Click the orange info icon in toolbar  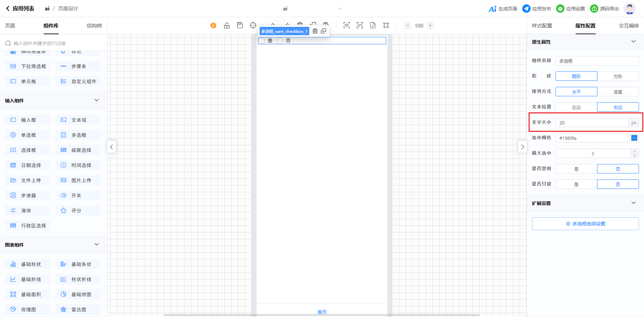click(x=213, y=25)
